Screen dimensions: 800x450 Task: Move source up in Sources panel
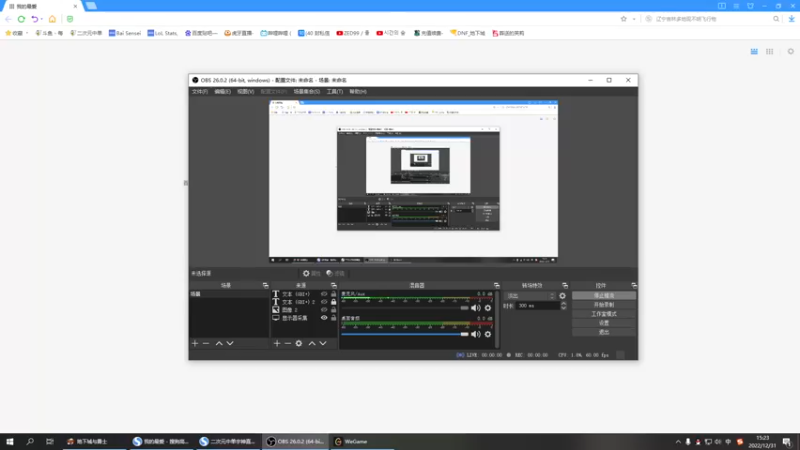pos(312,343)
